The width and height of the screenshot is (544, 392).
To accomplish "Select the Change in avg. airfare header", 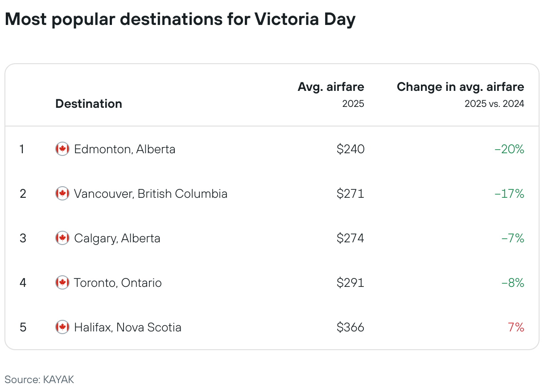I will click(x=461, y=86).
